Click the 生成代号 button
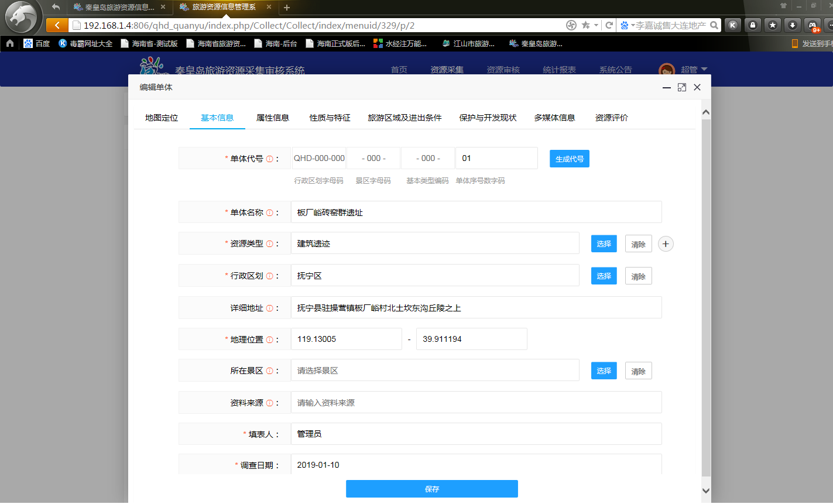The image size is (833, 504). 569,158
